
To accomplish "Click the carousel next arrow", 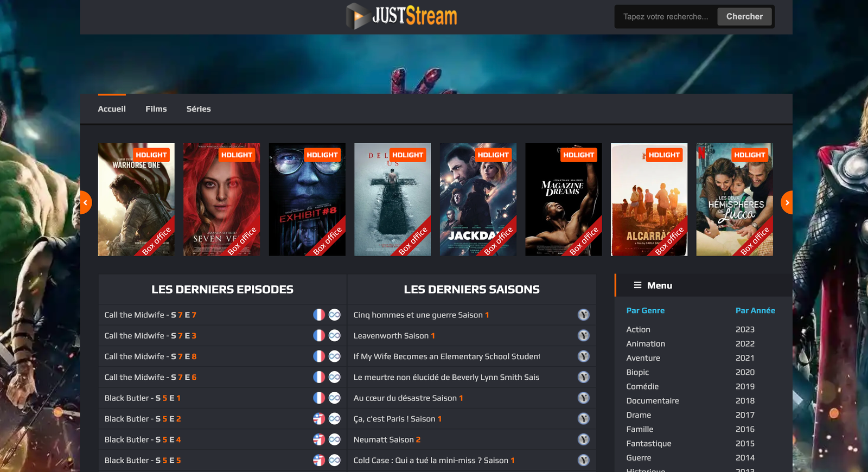I will (x=787, y=202).
